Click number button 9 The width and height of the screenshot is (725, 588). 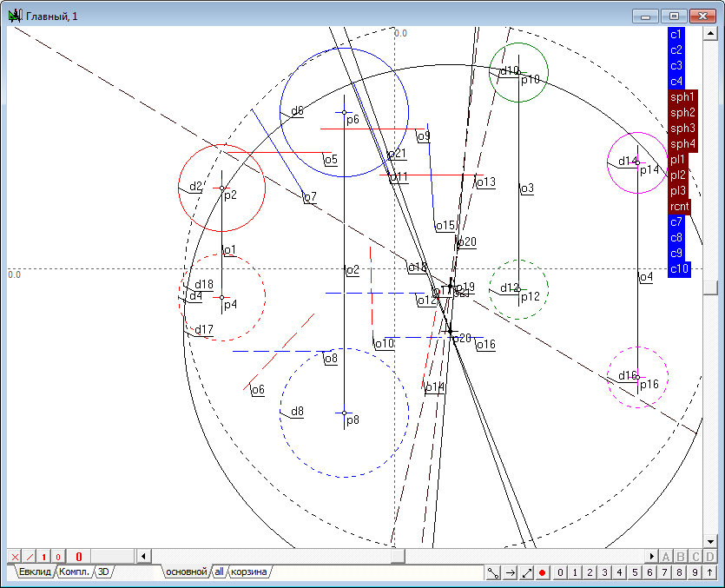click(x=695, y=572)
